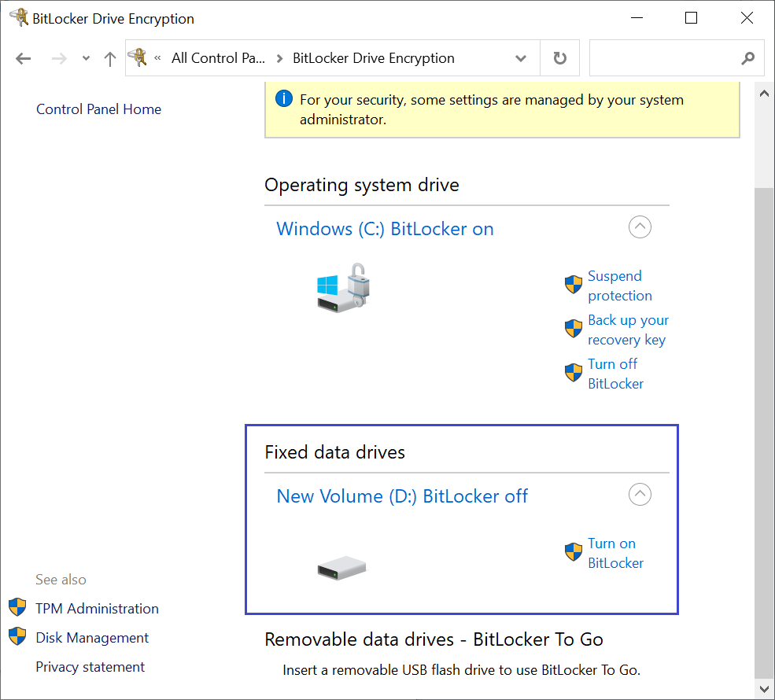Click the scrollbar up arrow
Screen dimensions: 775x700
tap(764, 94)
